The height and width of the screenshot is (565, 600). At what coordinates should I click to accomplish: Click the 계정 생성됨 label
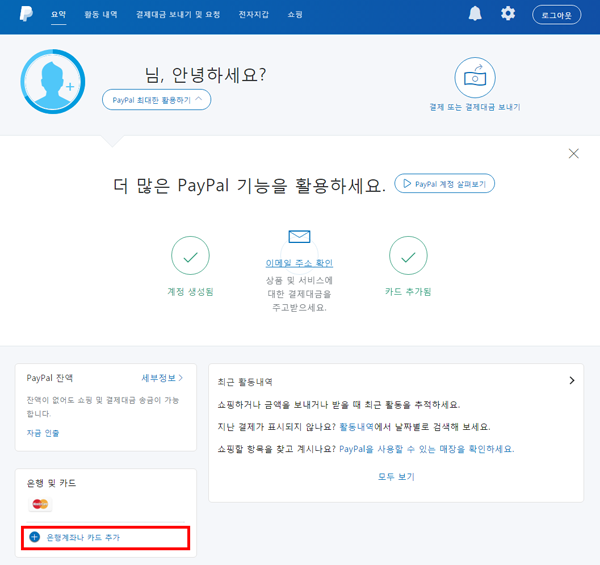190,292
